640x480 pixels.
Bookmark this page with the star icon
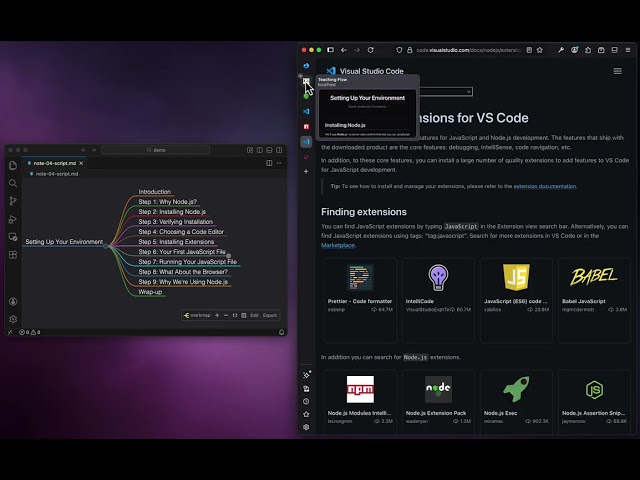point(540,50)
